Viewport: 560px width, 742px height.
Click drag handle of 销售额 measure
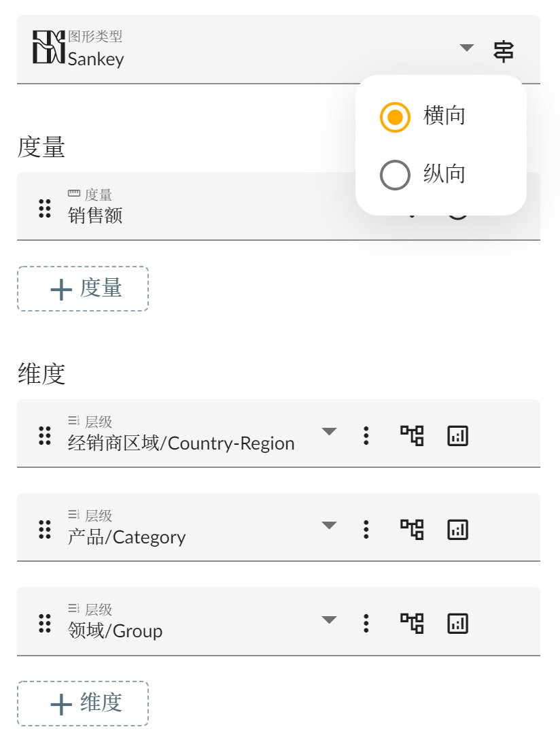click(45, 209)
